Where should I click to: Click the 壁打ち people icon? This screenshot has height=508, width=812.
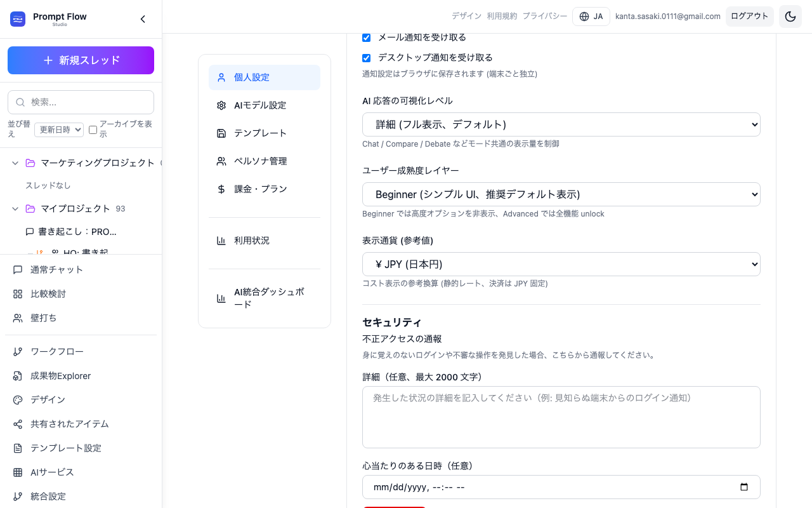click(18, 318)
